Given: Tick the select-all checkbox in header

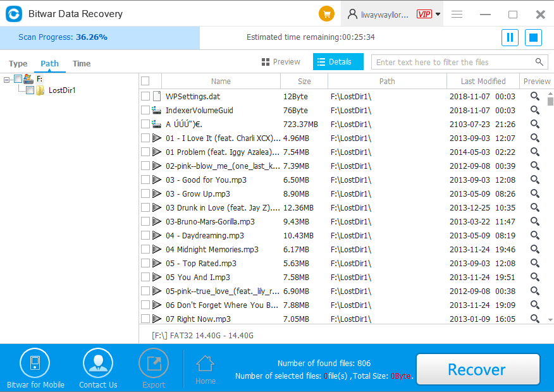Looking at the screenshot, I should click(145, 81).
